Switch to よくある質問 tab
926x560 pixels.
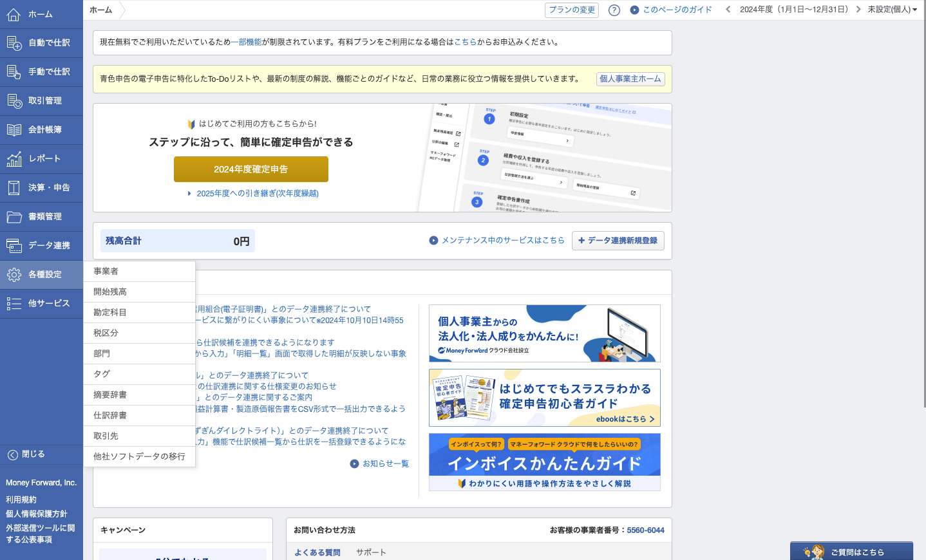[317, 552]
